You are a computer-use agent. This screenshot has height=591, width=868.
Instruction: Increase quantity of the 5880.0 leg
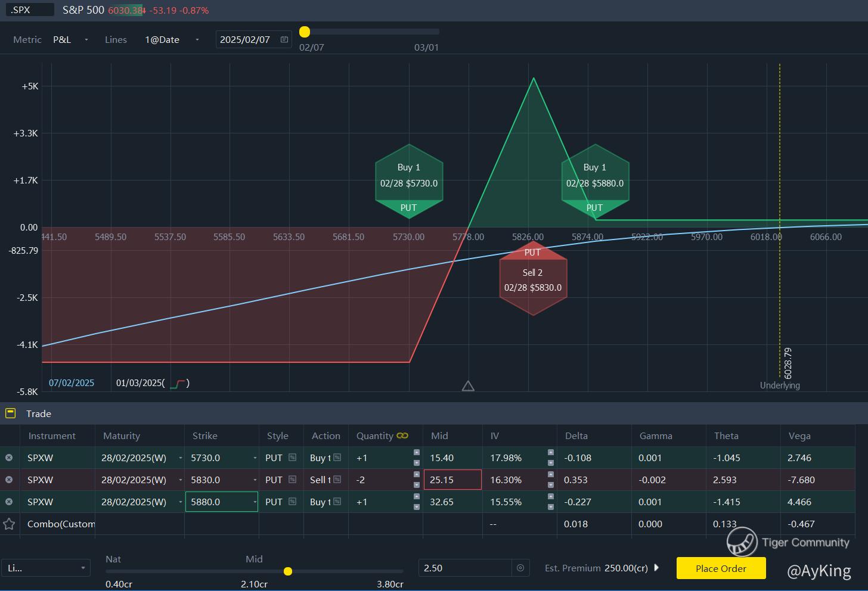pos(416,497)
